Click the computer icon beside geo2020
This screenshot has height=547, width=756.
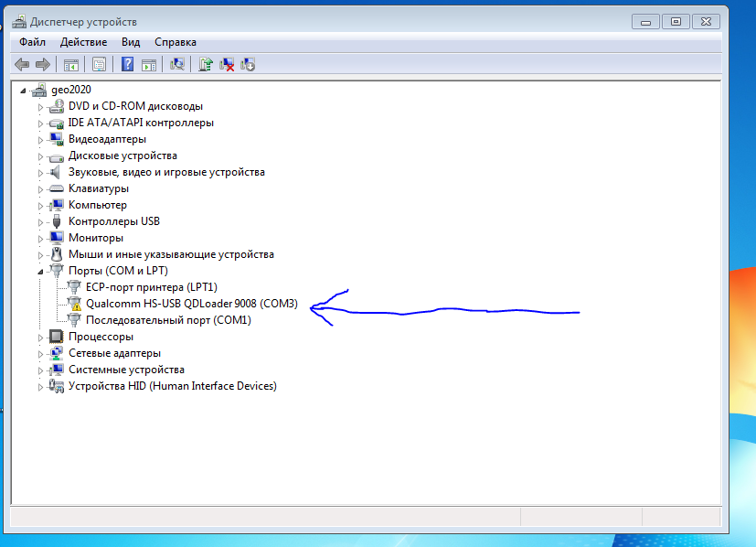39,90
